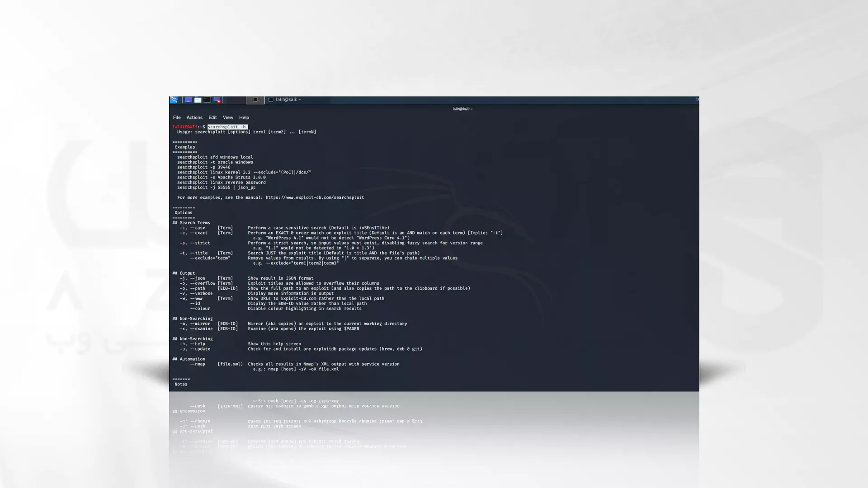868x488 pixels.
Task: Click the example -s Apache Struts 2.0.0
Action: 221,178
